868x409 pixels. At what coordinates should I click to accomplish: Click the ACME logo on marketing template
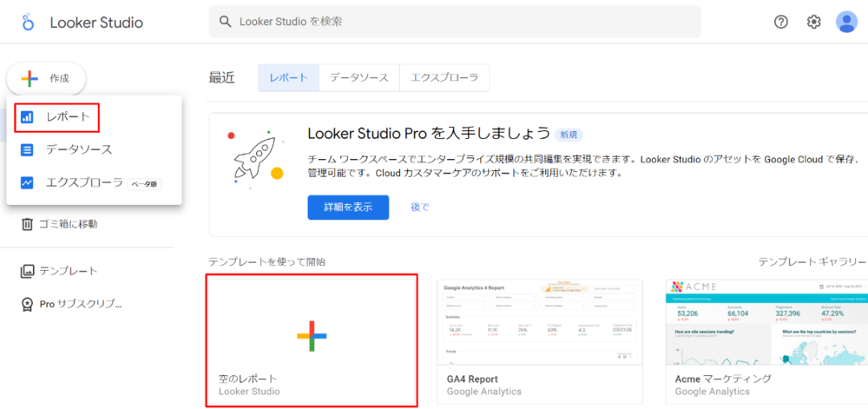coord(694,287)
